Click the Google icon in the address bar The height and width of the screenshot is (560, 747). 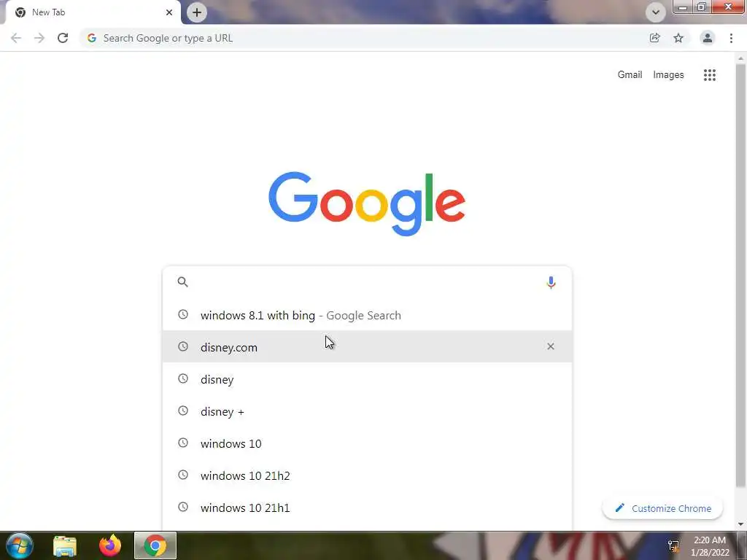[91, 38]
